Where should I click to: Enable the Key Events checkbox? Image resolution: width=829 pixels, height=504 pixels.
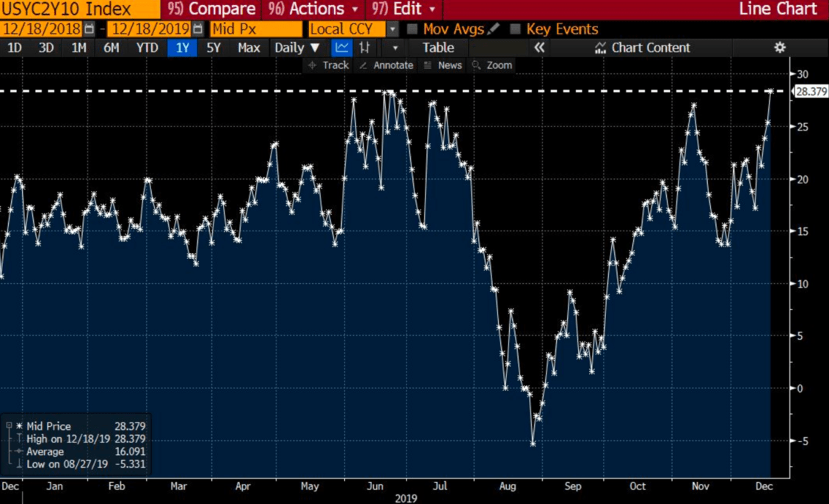516,29
